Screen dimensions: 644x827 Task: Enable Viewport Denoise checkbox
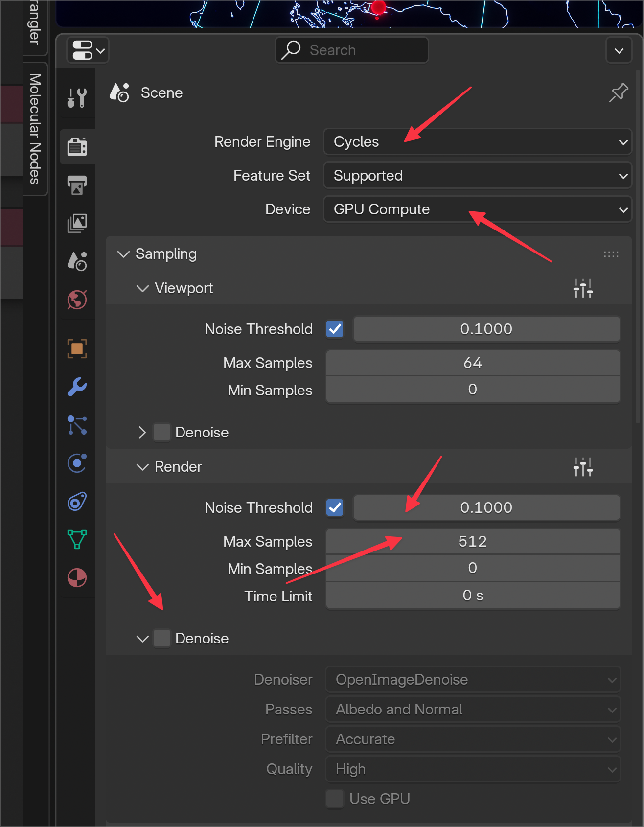click(162, 432)
